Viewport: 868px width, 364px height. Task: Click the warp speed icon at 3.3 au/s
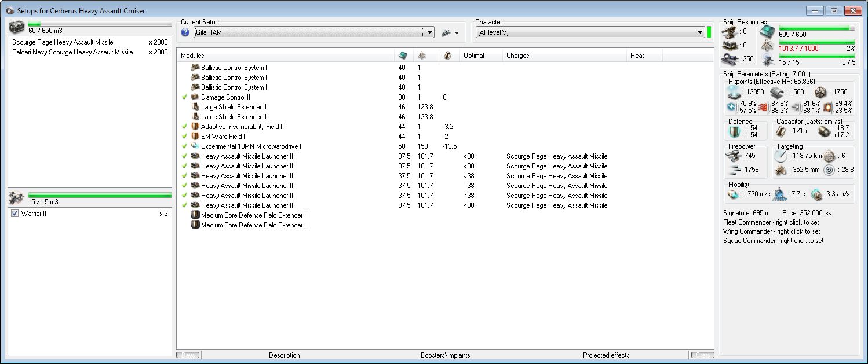817,194
